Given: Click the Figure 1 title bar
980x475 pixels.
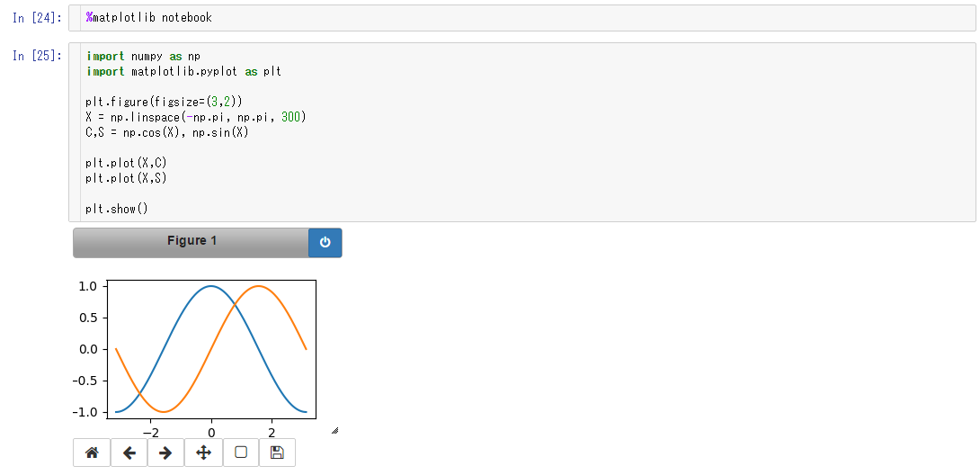Looking at the screenshot, I should 192,243.
